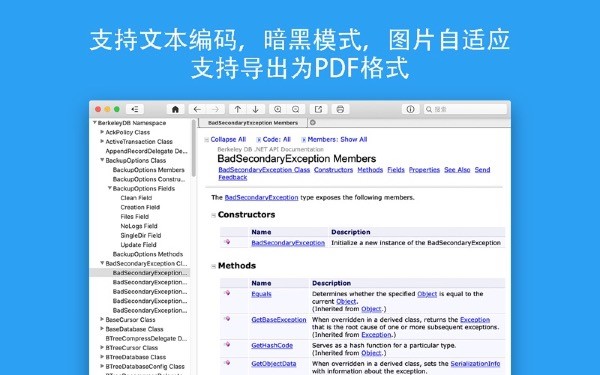
Task: Open the Update Field entry
Action: [x=139, y=245]
